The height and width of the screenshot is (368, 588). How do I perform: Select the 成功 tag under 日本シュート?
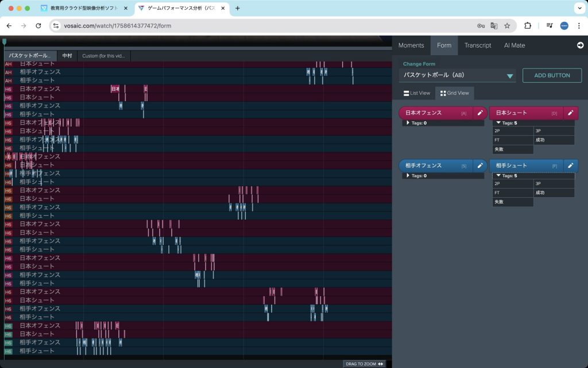coord(554,140)
